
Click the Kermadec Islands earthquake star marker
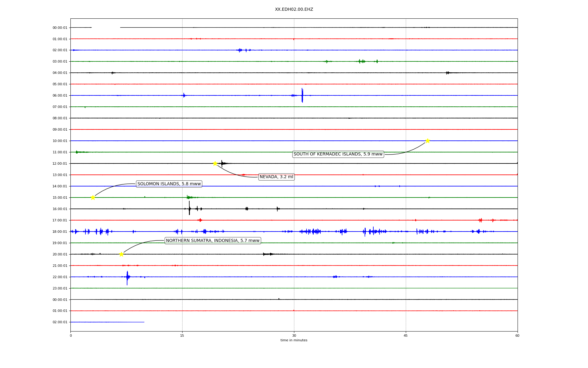click(428, 141)
